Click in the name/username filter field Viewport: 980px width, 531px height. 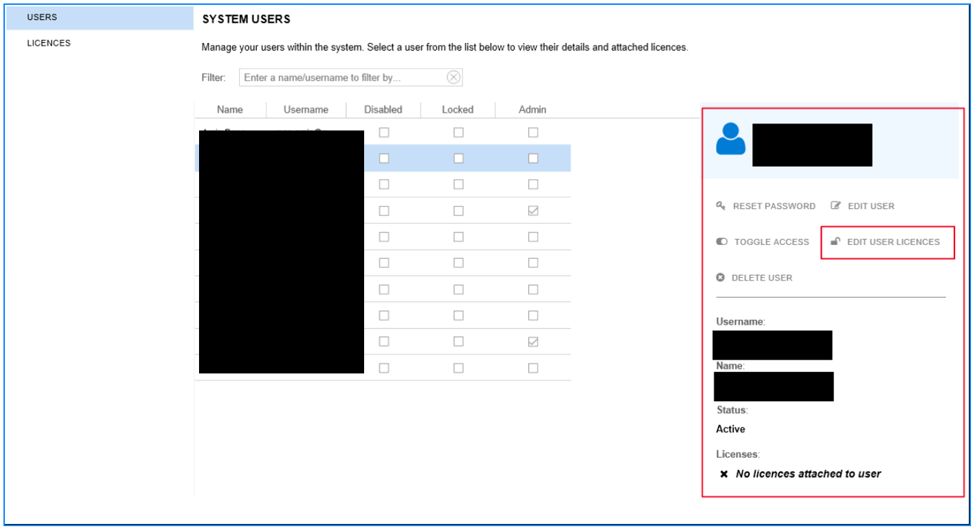point(343,77)
